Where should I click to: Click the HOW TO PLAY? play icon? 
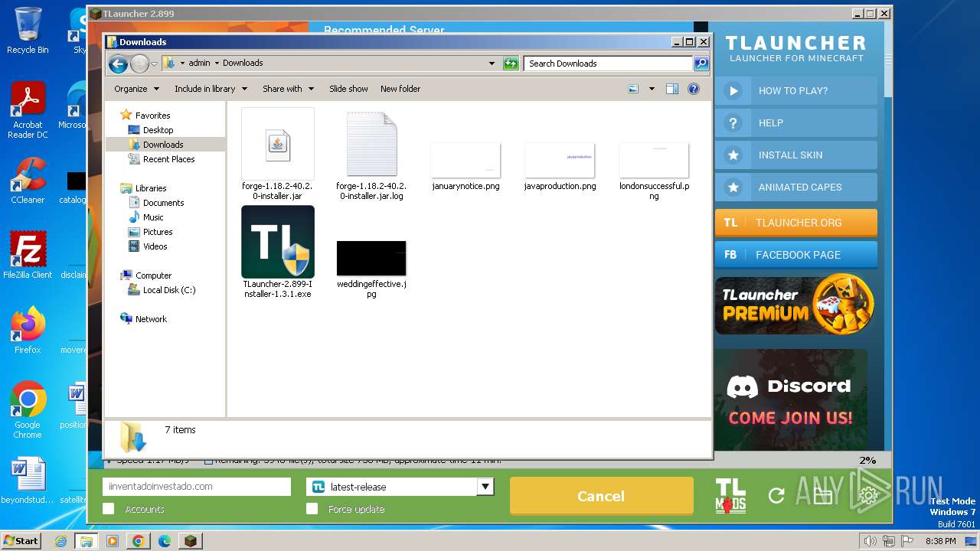(x=733, y=90)
